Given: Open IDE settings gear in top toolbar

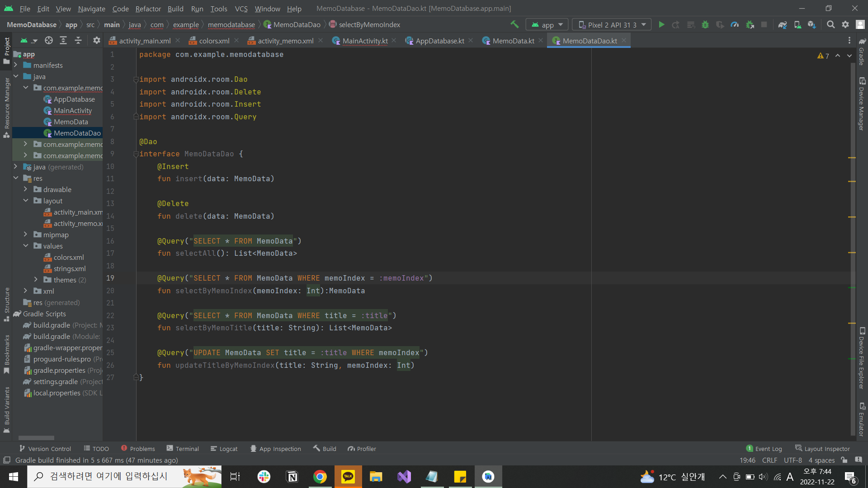Looking at the screenshot, I should [845, 24].
